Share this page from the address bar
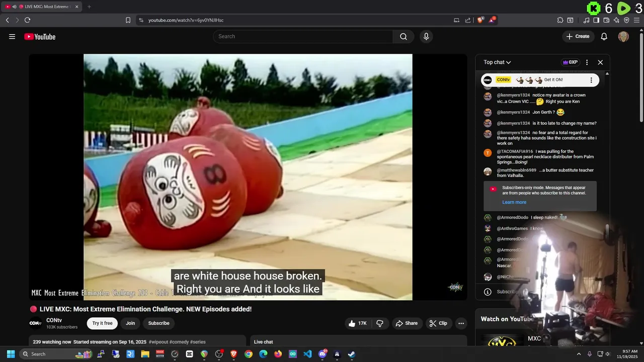Image resolution: width=644 pixels, height=362 pixels. [x=468, y=20]
